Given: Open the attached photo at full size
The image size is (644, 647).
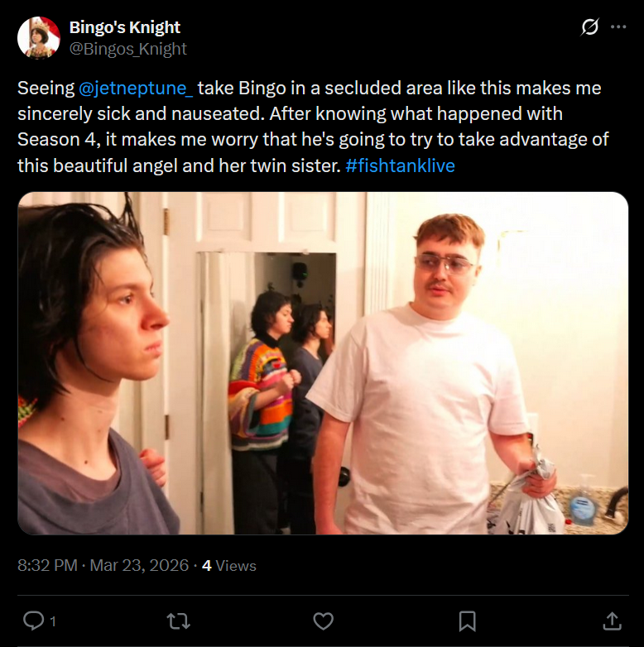Looking at the screenshot, I should pyautogui.click(x=323, y=363).
